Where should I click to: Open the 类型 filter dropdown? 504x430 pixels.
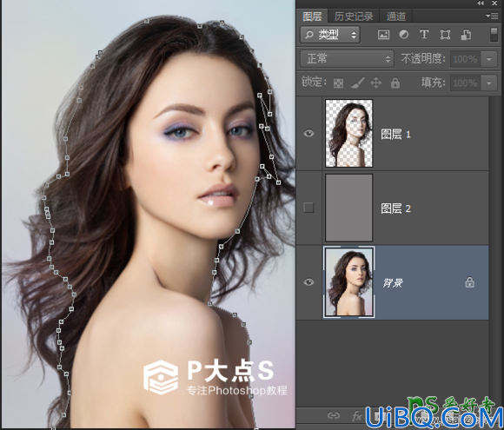[330, 35]
